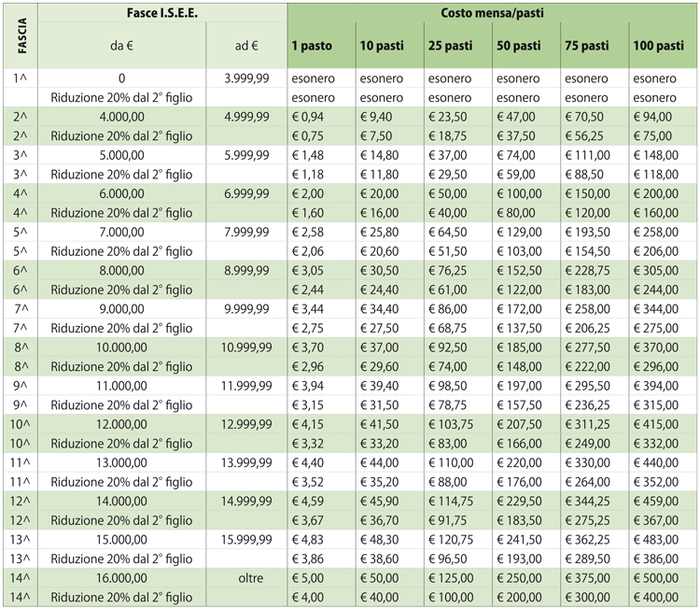Click the 'Costo mensa/pasti' green header

492,14
